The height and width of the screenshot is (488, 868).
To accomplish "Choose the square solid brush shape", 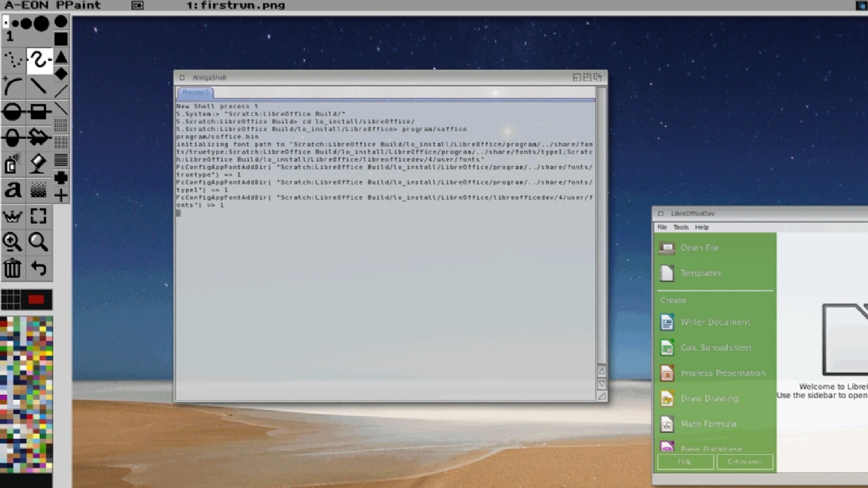I will coord(61,39).
